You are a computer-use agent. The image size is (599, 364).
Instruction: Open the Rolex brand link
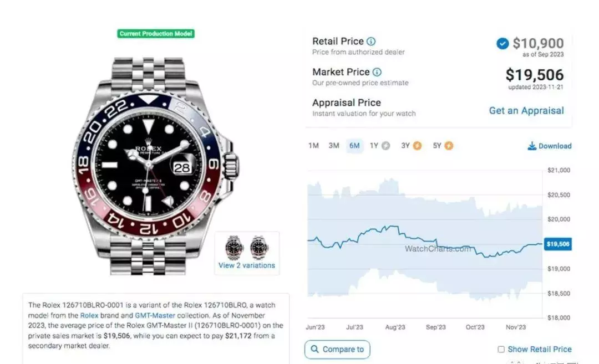[89, 316]
